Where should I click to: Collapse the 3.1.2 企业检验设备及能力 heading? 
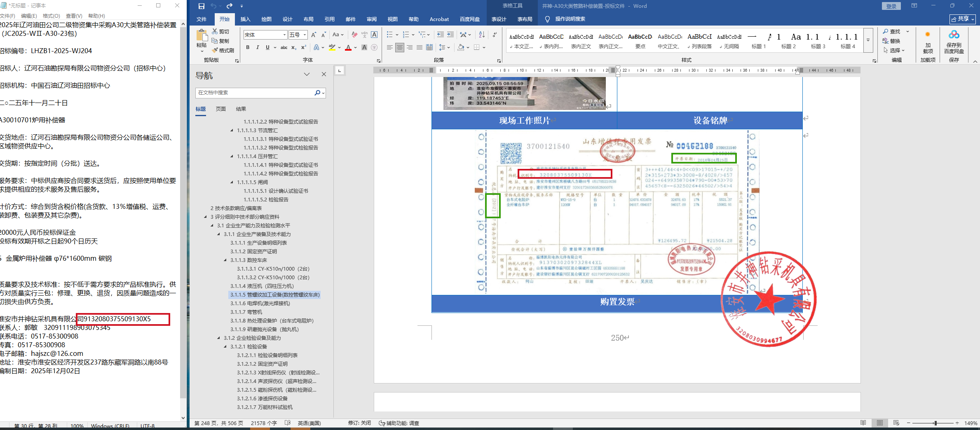tap(219, 338)
